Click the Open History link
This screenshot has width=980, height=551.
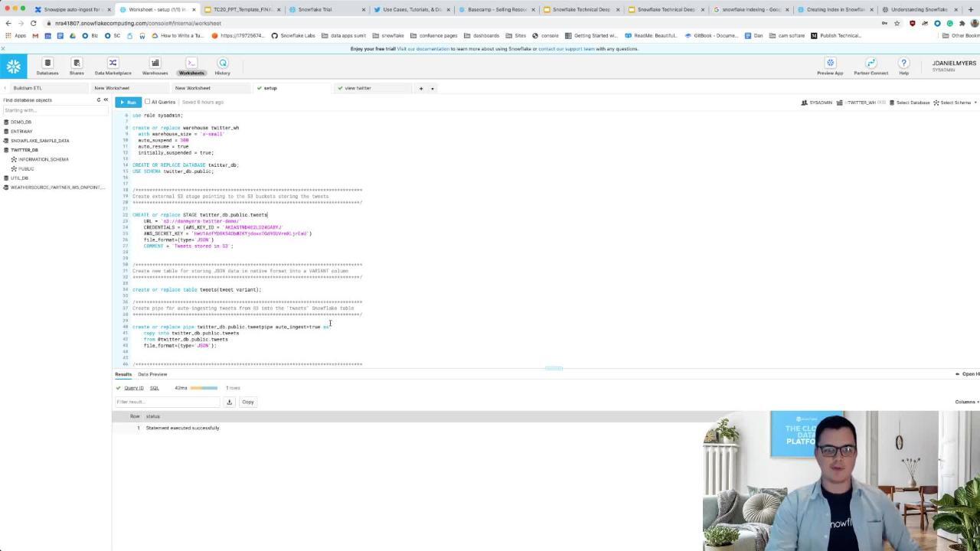(x=968, y=374)
